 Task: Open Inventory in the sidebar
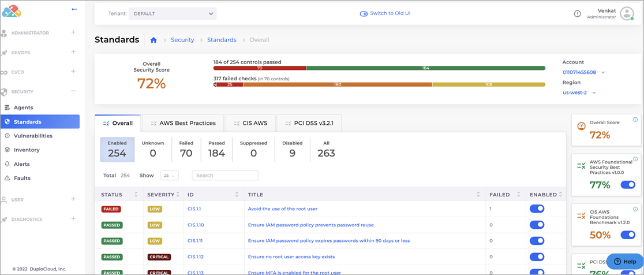(x=27, y=150)
